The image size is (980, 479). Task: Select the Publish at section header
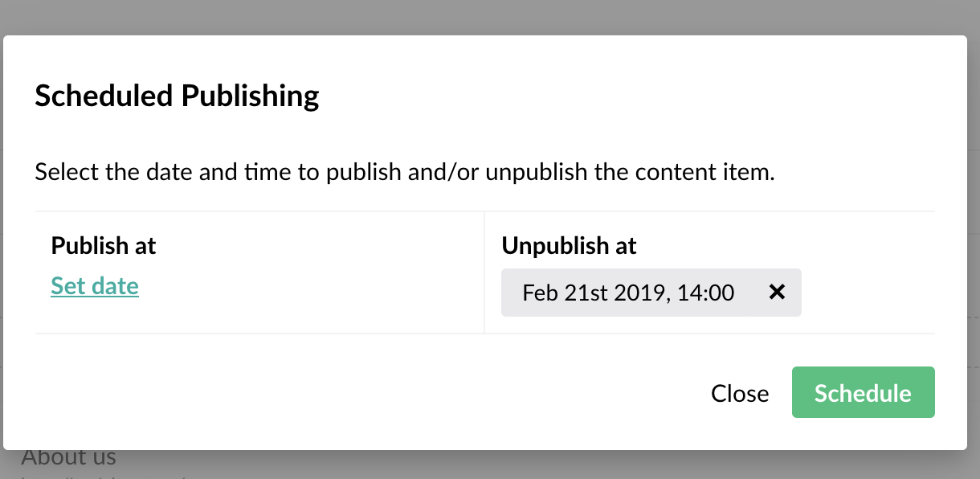point(103,246)
